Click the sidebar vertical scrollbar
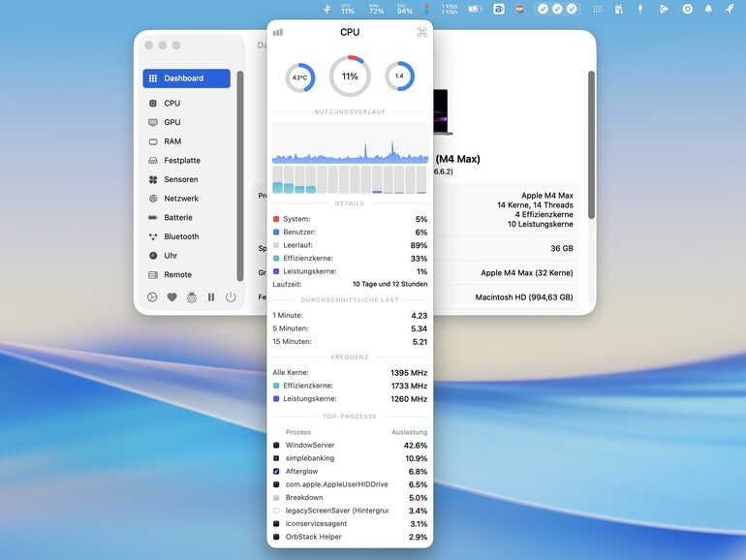 [240, 176]
